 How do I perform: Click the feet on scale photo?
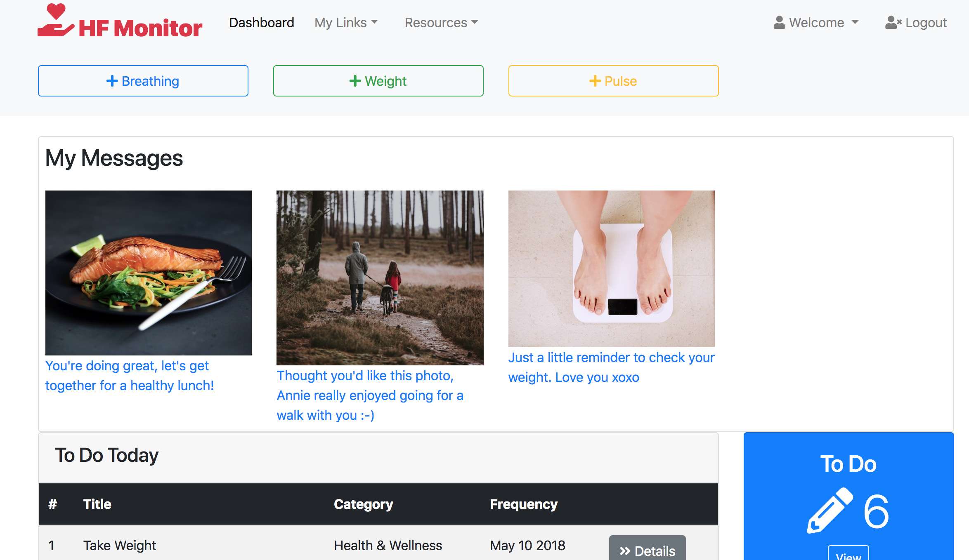click(x=611, y=268)
